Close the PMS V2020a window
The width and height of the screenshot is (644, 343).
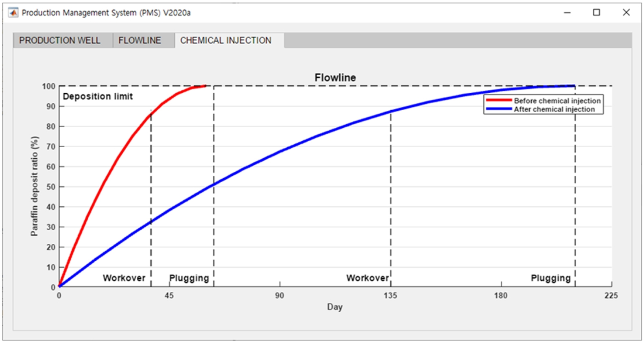tap(626, 13)
